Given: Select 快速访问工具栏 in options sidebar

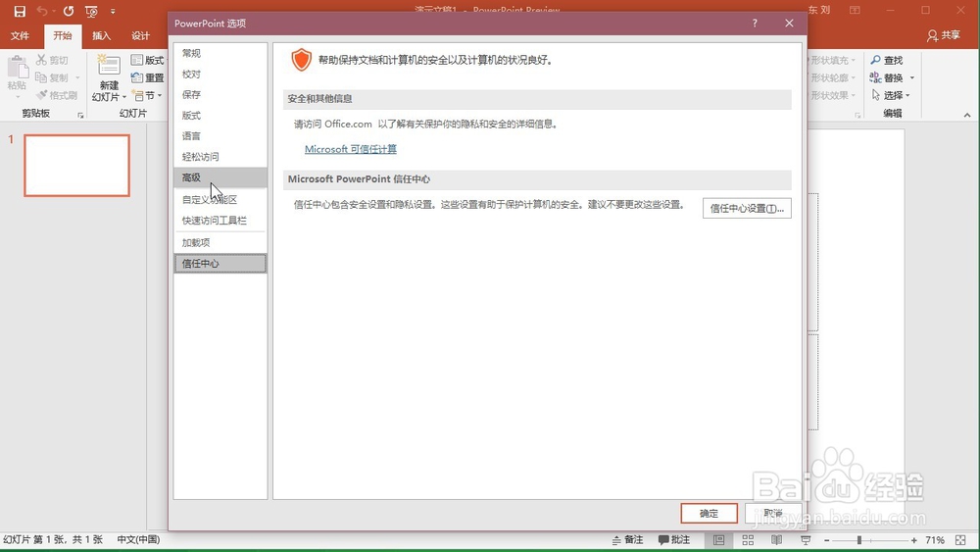Looking at the screenshot, I should [x=220, y=220].
